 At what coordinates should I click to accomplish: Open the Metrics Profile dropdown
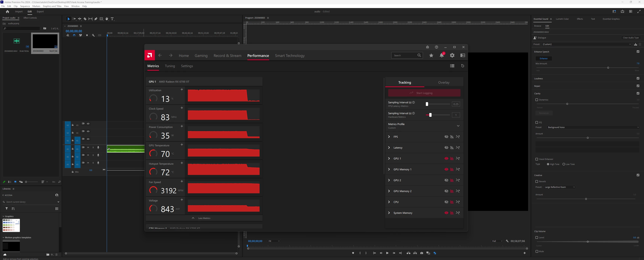[458, 126]
